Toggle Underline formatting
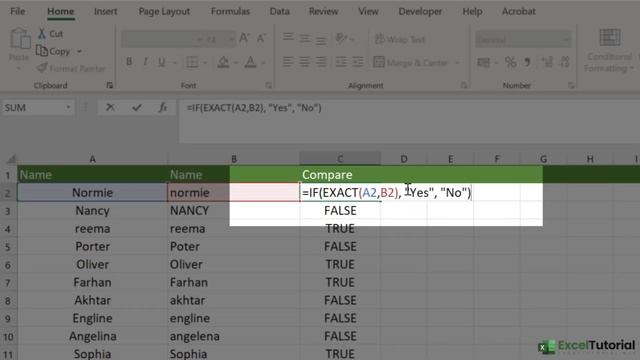The height and width of the screenshot is (360, 640). (162, 62)
